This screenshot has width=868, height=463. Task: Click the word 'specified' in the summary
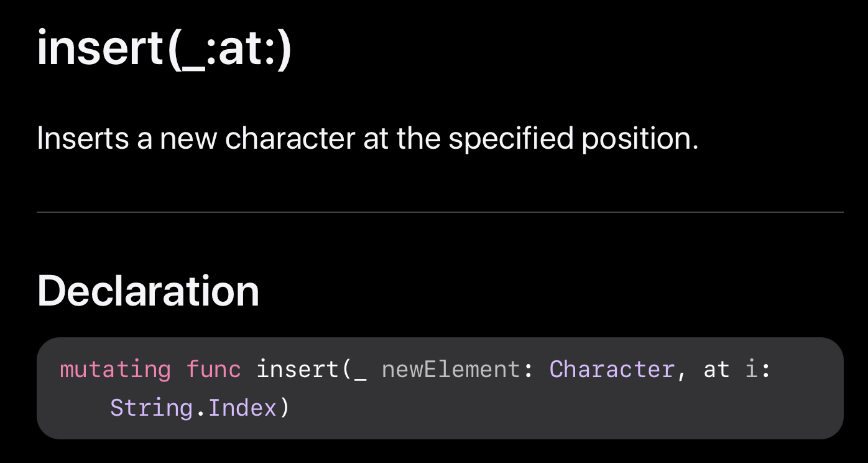(511, 139)
